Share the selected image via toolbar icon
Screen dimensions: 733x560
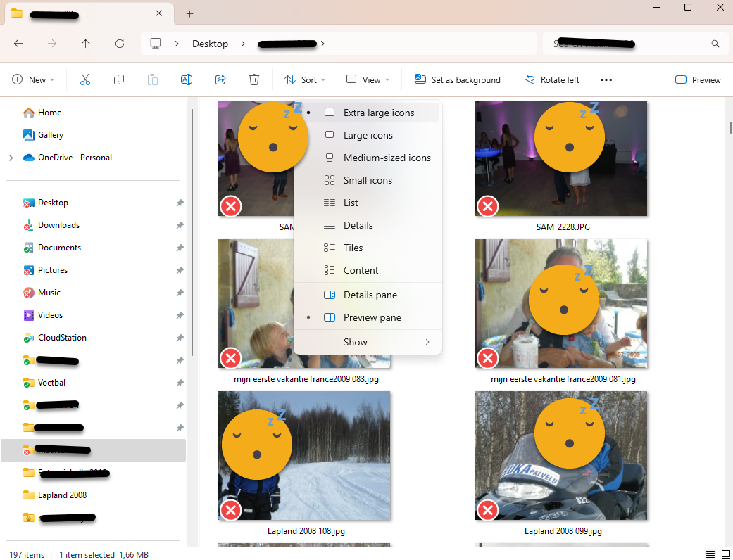pyautogui.click(x=220, y=79)
